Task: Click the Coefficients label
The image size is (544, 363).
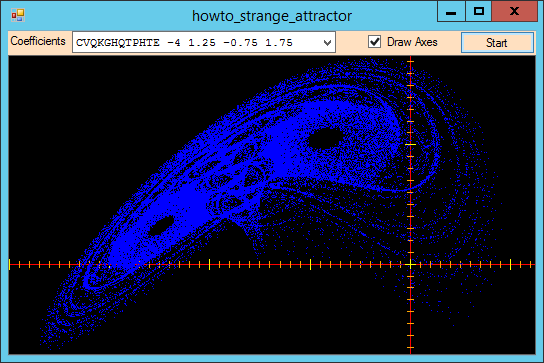Action: 38,41
